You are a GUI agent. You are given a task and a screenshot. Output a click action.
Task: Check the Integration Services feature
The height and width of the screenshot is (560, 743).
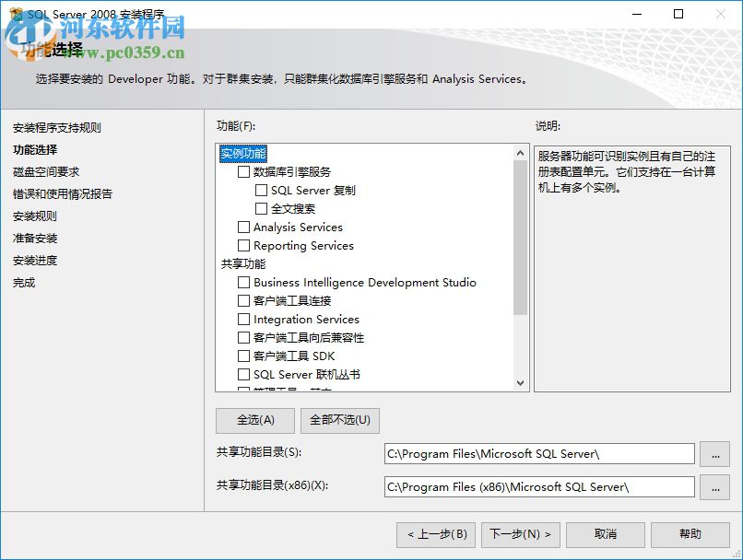click(x=242, y=320)
